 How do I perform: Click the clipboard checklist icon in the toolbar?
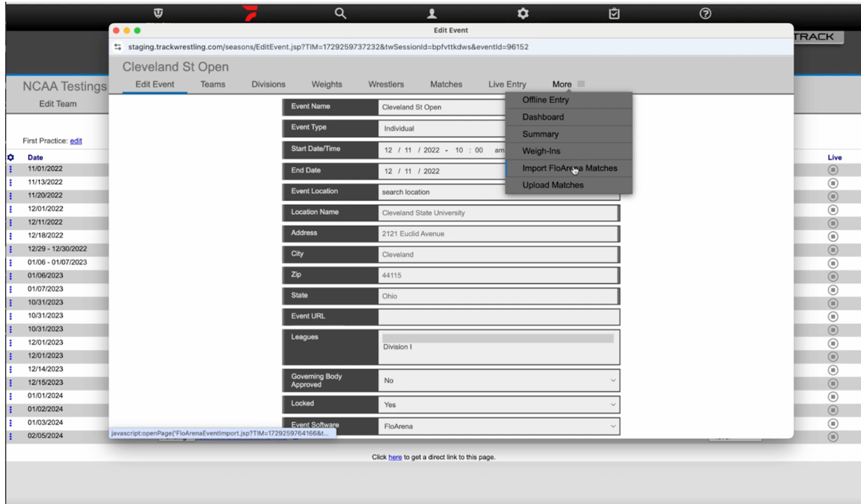pos(614,13)
